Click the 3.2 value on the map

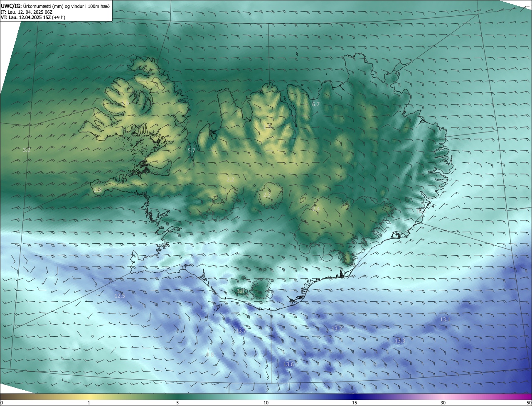[x=27, y=150]
